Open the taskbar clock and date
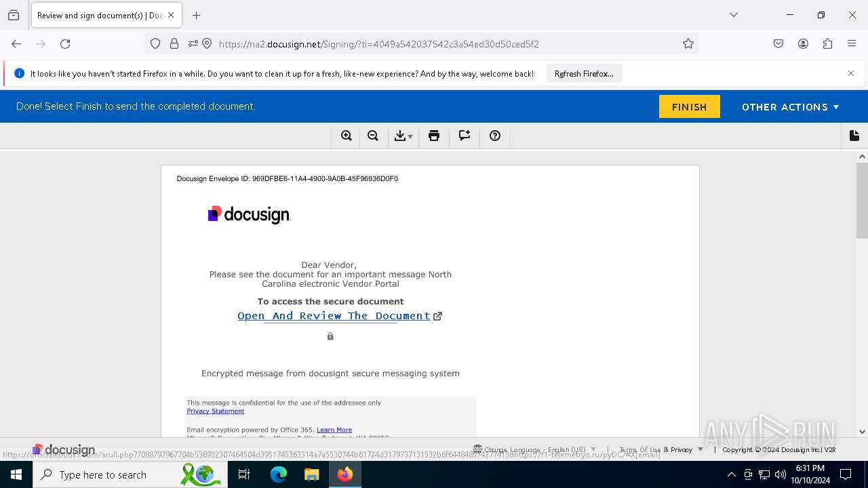The height and width of the screenshot is (488, 868). point(810,474)
